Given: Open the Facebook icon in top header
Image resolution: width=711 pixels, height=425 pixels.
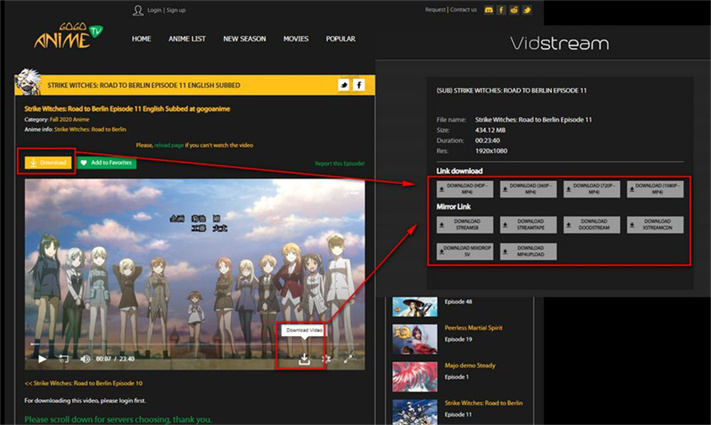Looking at the screenshot, I should (501, 10).
